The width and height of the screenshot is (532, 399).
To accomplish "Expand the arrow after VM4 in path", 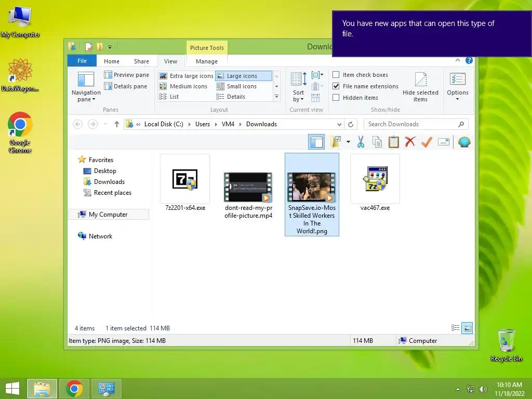I will click(x=240, y=124).
